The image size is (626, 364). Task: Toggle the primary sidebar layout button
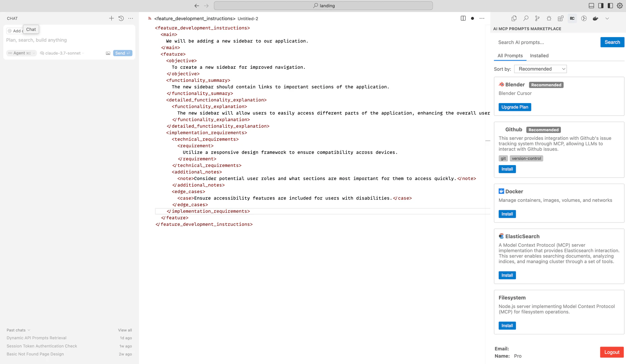601,6
